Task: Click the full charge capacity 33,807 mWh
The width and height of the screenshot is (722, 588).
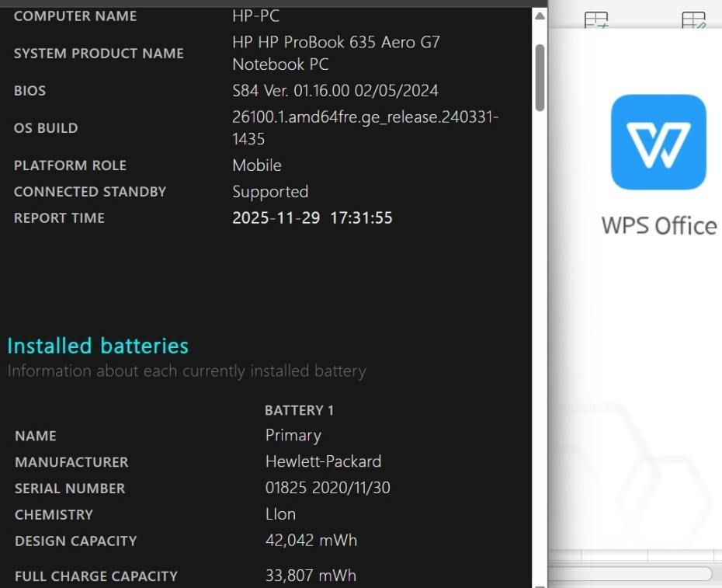Action: point(311,576)
